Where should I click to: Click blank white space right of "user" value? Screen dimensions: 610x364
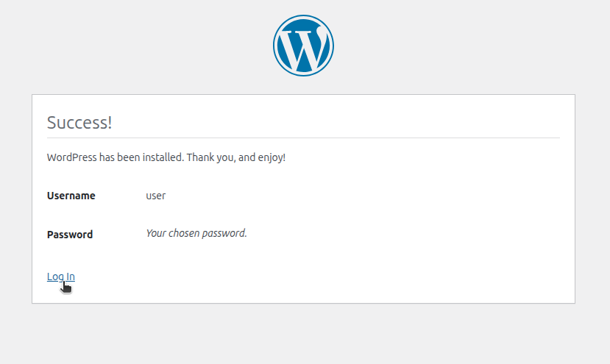point(350,196)
